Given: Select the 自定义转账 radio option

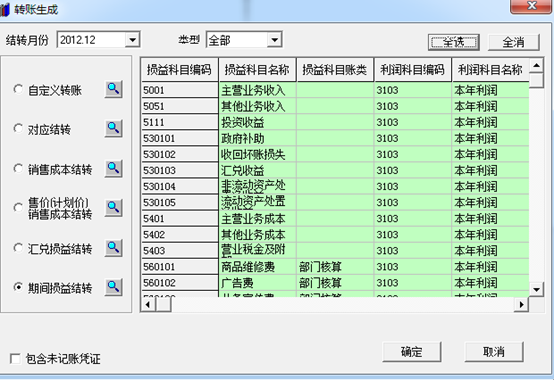Looking at the screenshot, I should [x=18, y=89].
